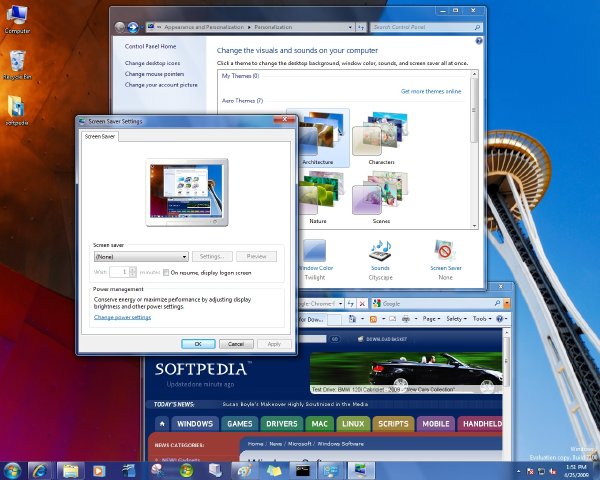This screenshot has height=480, width=600.
Task: Click the volume icon in system tray
Action: point(553,472)
